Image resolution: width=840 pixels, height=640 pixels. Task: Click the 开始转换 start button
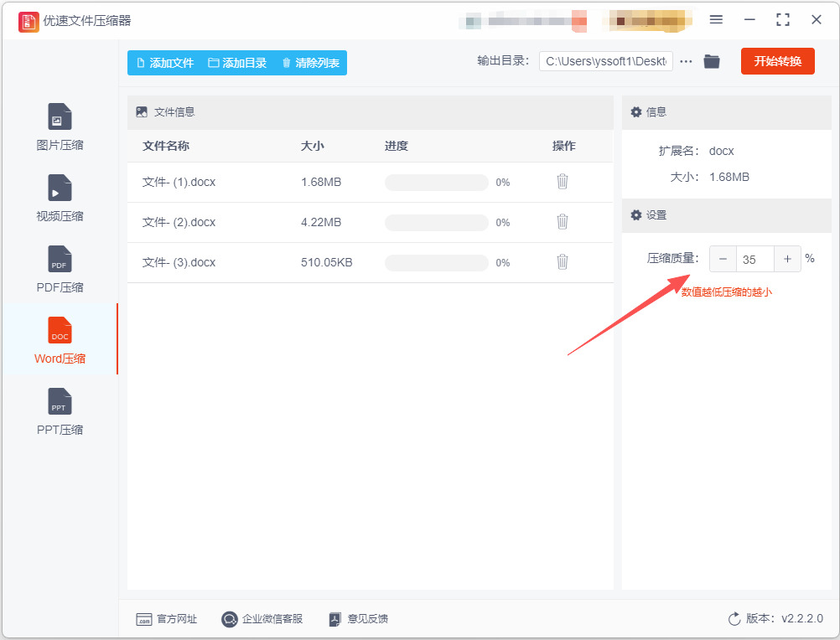click(x=777, y=61)
